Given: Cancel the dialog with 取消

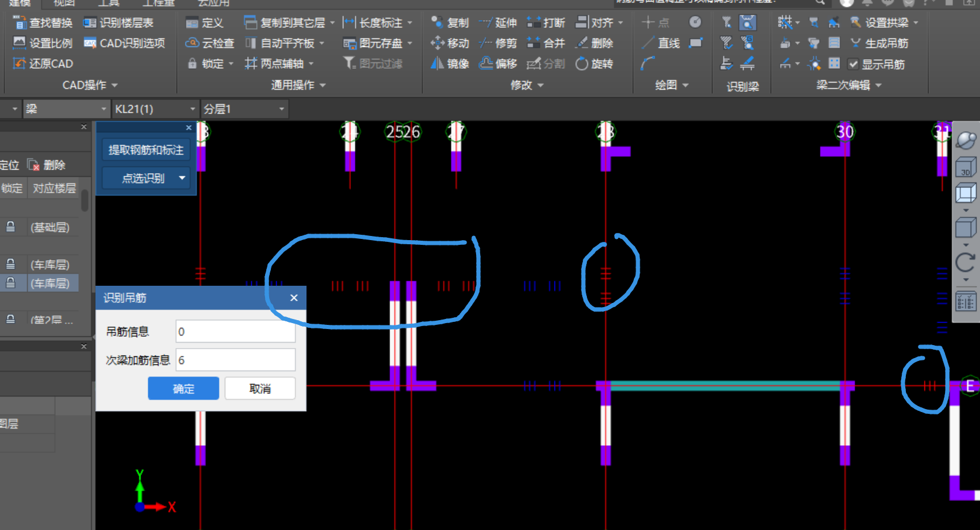Looking at the screenshot, I should [x=260, y=389].
